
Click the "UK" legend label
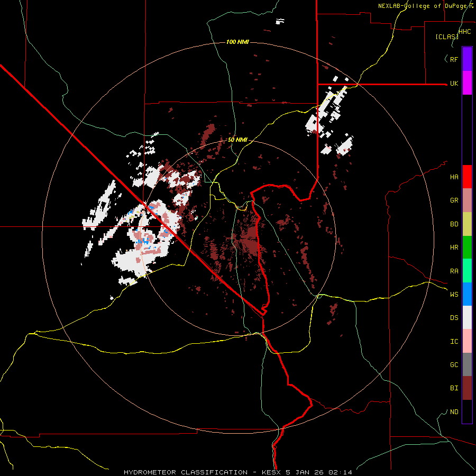point(454,83)
